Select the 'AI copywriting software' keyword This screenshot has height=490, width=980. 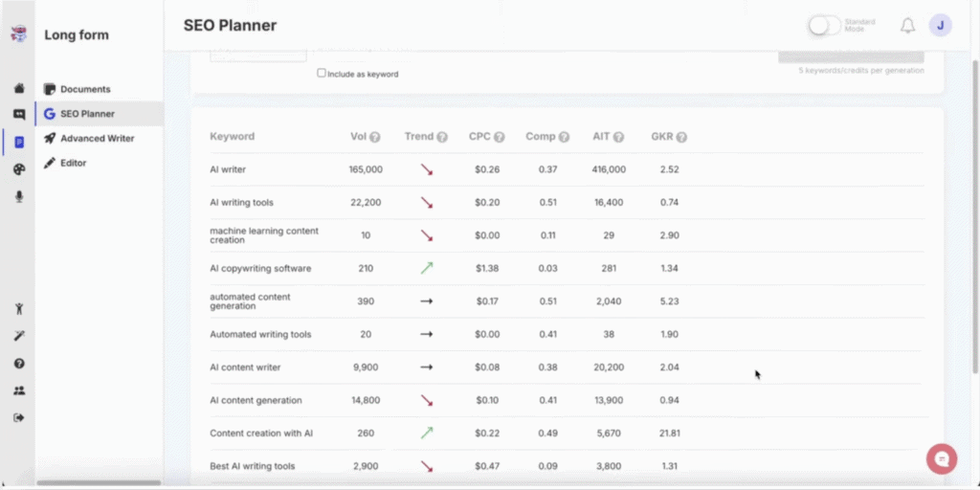click(260, 268)
